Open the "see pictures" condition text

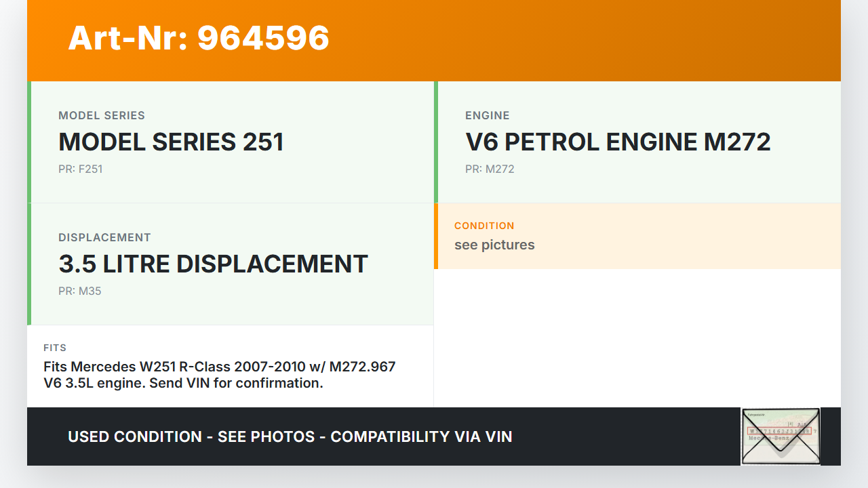[494, 245]
